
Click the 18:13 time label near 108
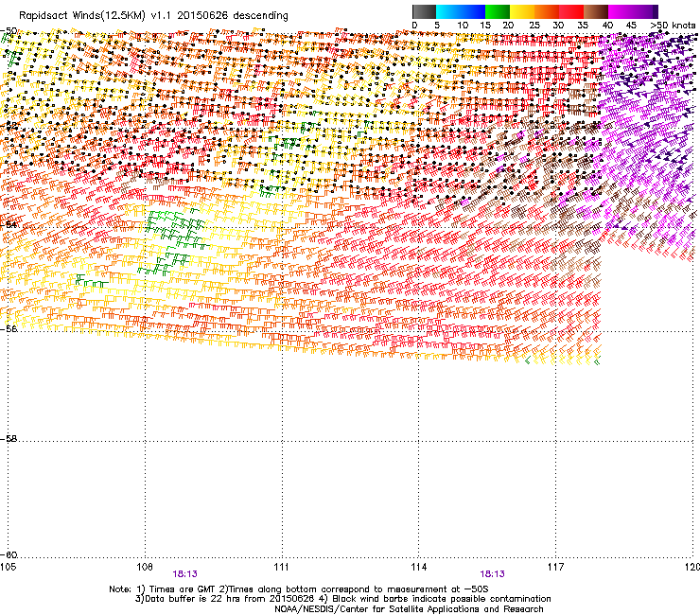(184, 574)
